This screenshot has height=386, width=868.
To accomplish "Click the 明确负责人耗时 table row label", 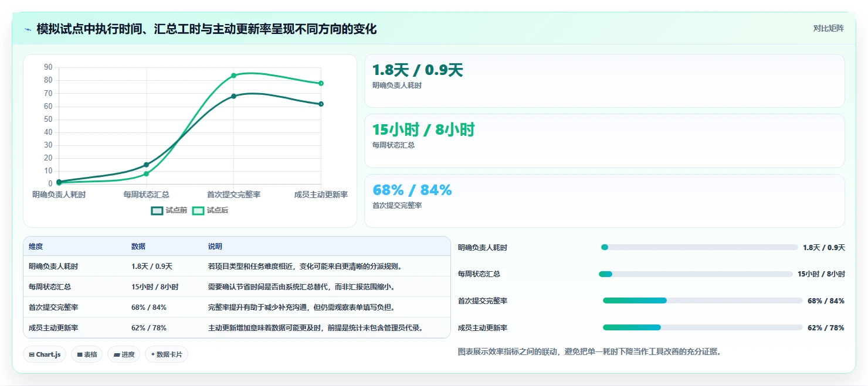I will [x=53, y=267].
